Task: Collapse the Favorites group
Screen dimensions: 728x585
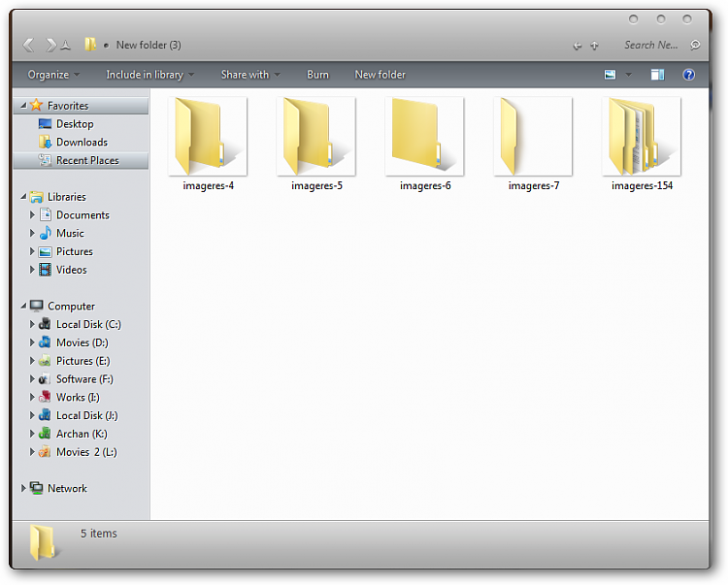Action: point(23,106)
